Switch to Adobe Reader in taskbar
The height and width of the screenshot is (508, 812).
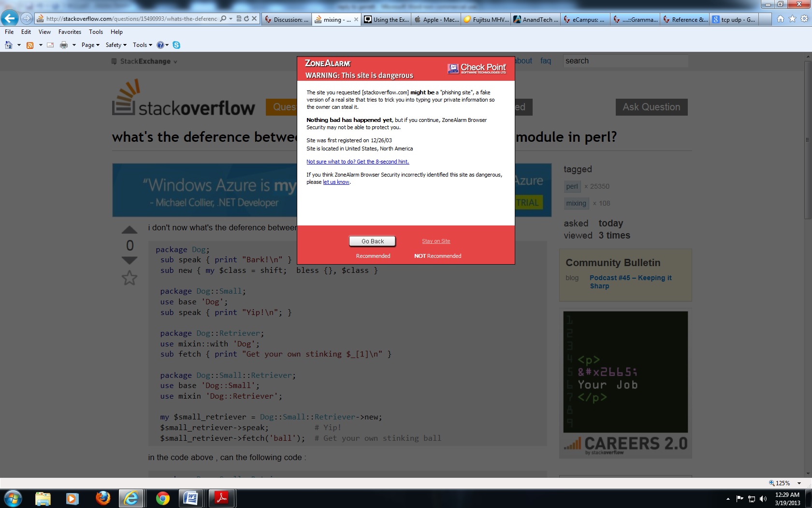(221, 498)
